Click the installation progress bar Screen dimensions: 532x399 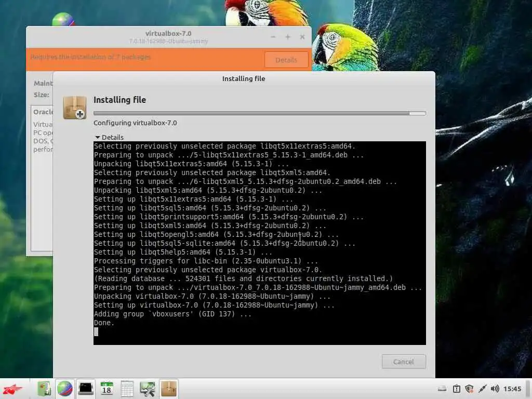point(260,113)
